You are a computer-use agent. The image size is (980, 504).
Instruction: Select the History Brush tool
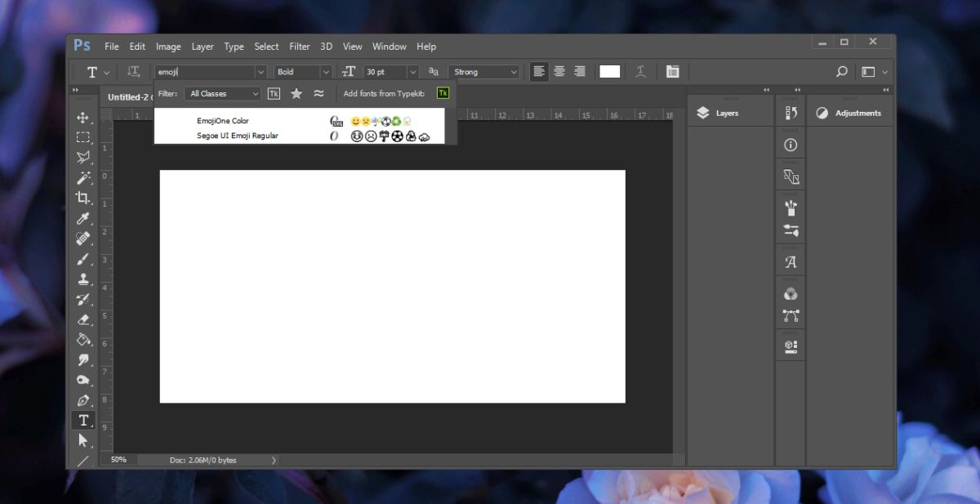click(82, 299)
